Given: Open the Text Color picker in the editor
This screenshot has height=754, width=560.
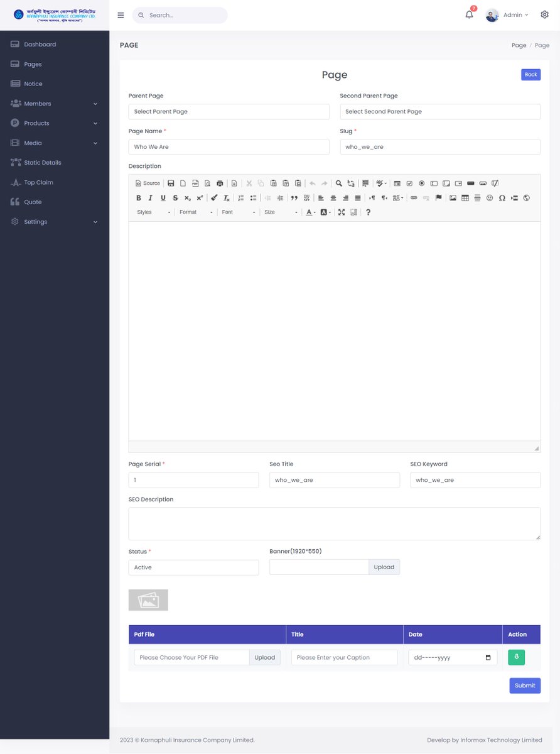Looking at the screenshot, I should pos(309,212).
